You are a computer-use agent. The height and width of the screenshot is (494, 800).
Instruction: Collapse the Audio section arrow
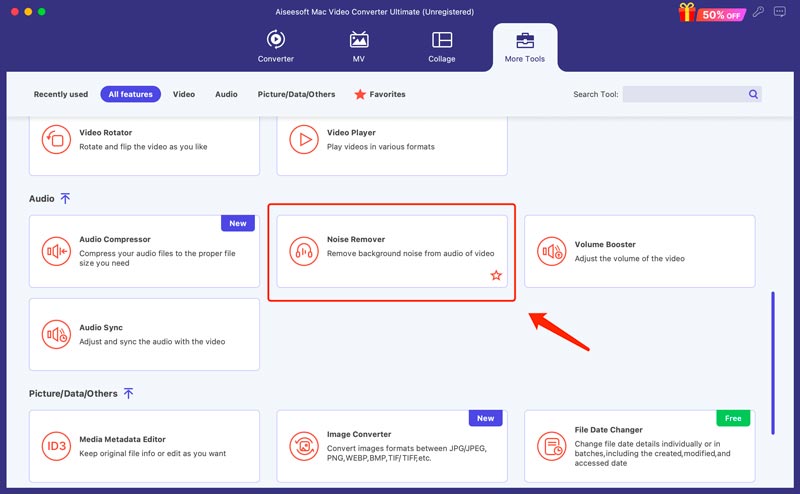65,199
